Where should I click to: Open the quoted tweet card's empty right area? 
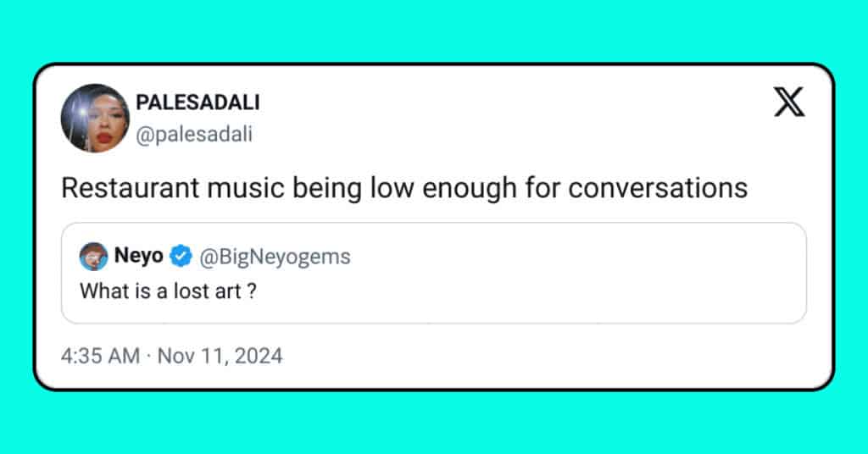pos(581,274)
